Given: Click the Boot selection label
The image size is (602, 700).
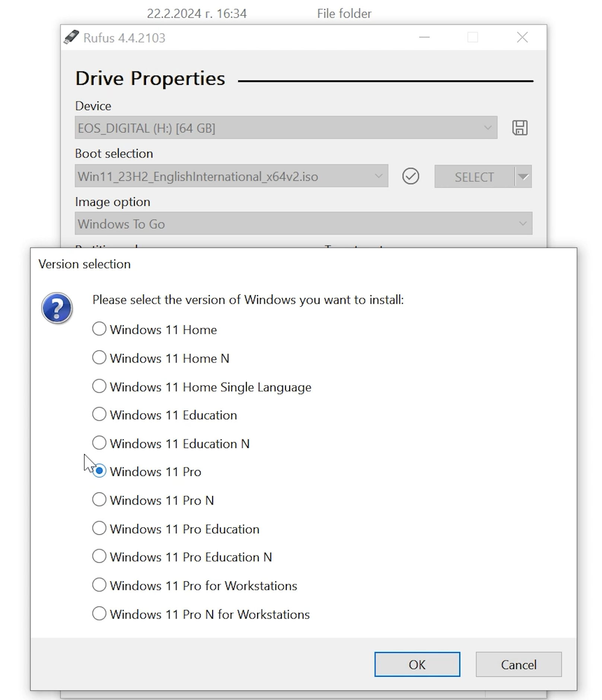Looking at the screenshot, I should click(114, 154).
